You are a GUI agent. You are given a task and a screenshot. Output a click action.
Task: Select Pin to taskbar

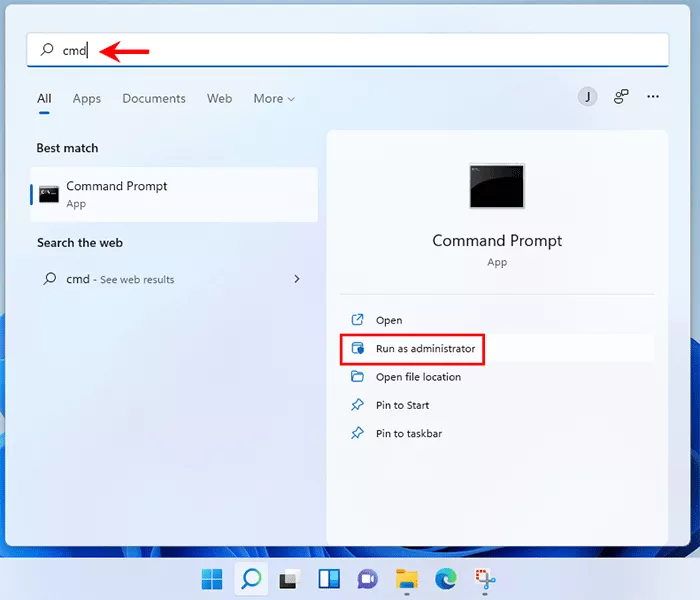point(497,433)
